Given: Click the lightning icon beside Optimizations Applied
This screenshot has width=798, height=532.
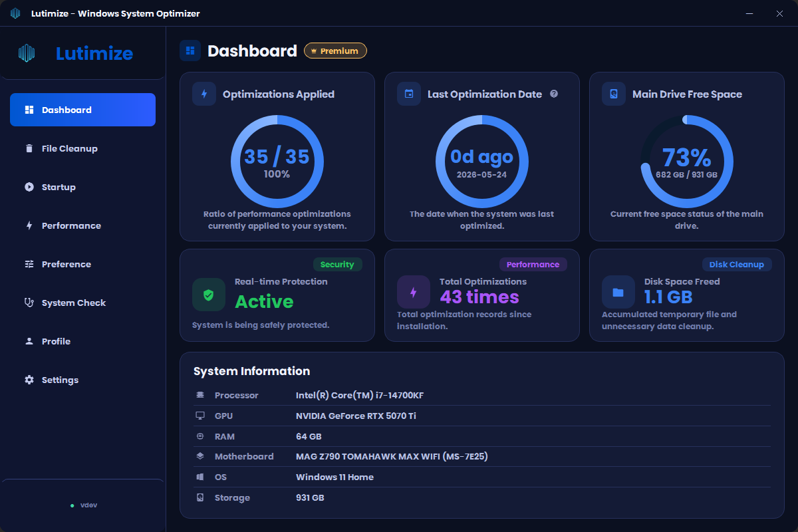Looking at the screenshot, I should click(204, 94).
